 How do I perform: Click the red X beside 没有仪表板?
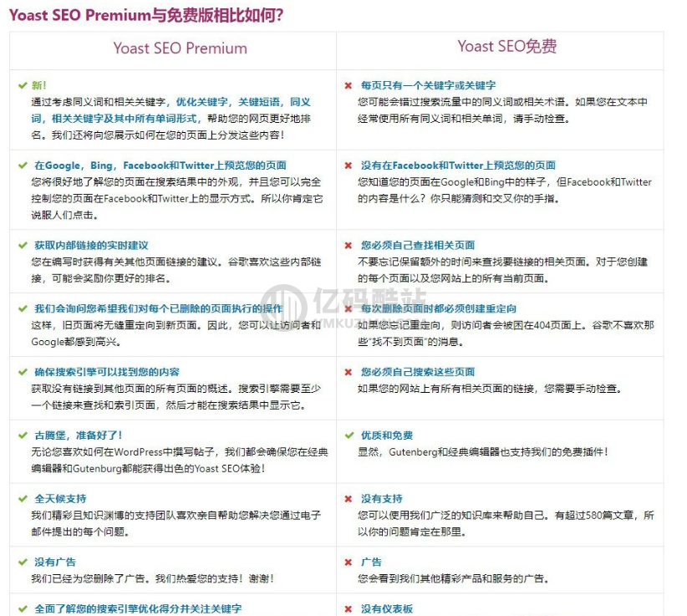(x=349, y=608)
